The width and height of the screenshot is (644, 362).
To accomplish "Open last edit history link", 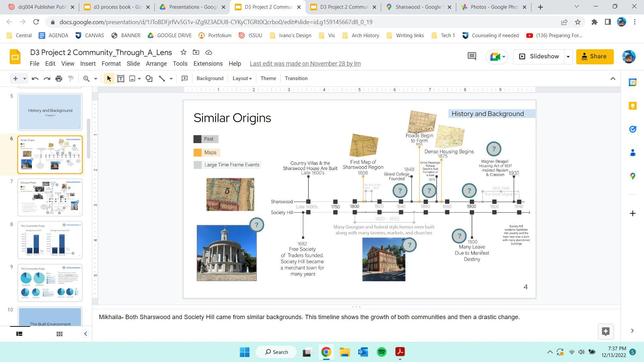I will pyautogui.click(x=305, y=64).
